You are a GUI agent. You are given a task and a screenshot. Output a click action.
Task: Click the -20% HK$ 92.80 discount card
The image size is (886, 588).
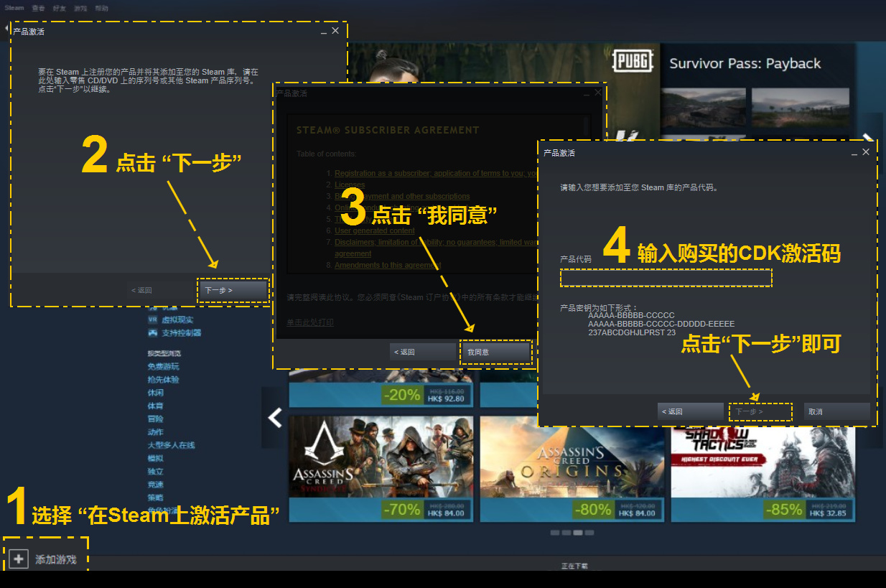(381, 388)
